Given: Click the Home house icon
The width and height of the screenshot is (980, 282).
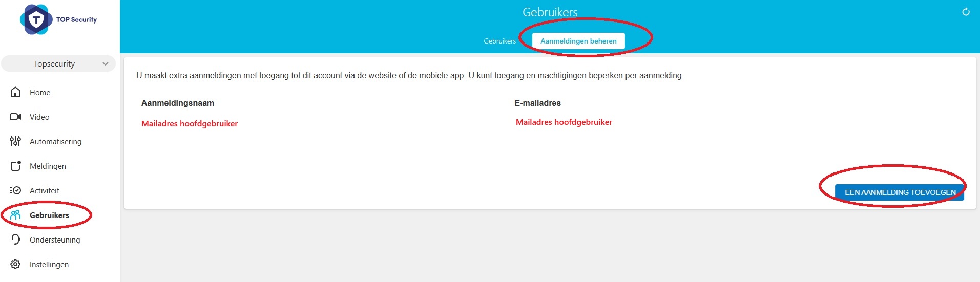Looking at the screenshot, I should click(15, 92).
